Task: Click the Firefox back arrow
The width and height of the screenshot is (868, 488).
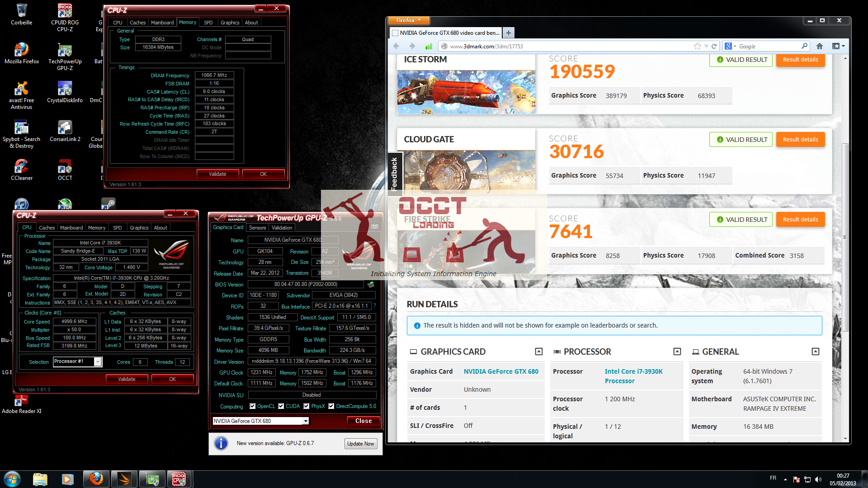Action: pos(396,46)
